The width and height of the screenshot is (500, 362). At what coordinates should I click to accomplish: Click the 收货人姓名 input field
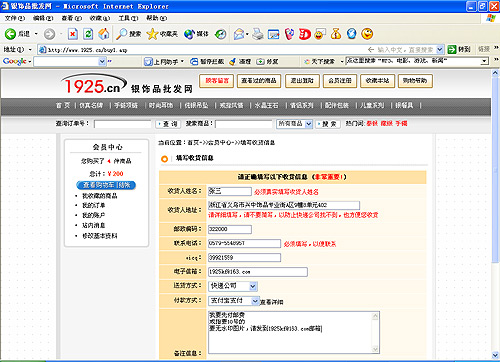[230, 191]
